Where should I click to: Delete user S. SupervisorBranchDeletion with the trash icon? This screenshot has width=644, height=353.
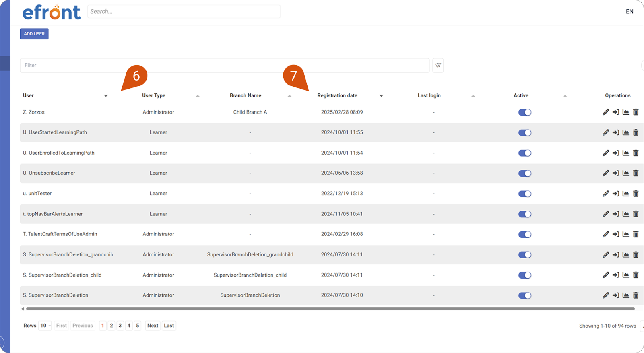pos(636,295)
